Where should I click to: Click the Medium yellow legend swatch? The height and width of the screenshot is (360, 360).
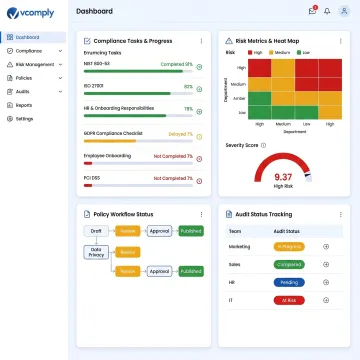[x=271, y=53]
